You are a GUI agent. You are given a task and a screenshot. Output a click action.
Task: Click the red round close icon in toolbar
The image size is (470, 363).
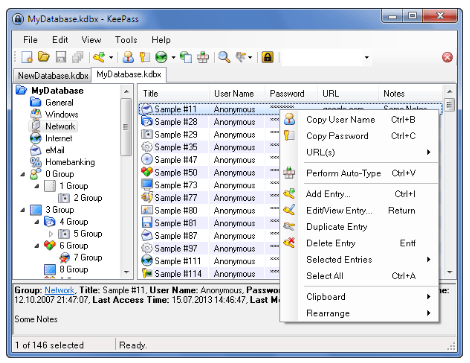(447, 57)
